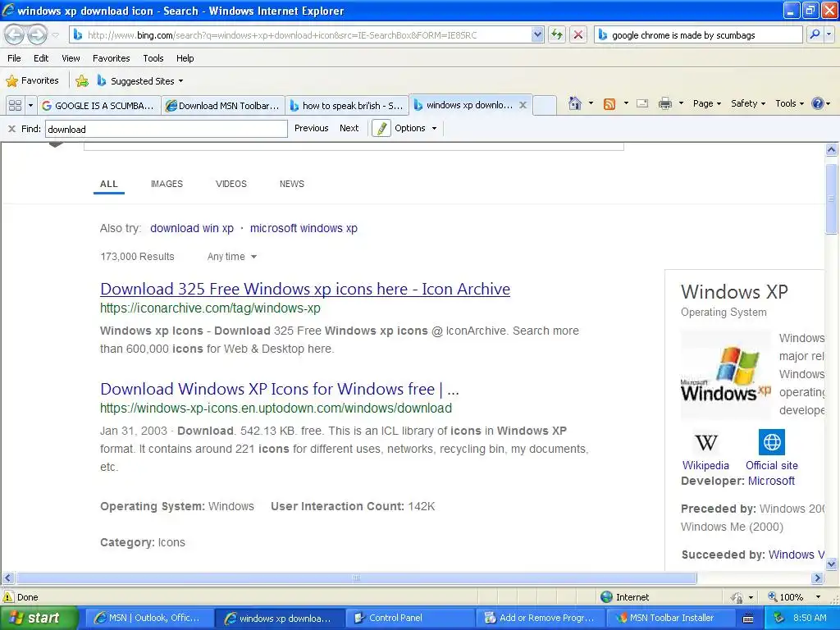Open the on-screen keyboard tray icon
Screen dimensions: 840x630
748,619
